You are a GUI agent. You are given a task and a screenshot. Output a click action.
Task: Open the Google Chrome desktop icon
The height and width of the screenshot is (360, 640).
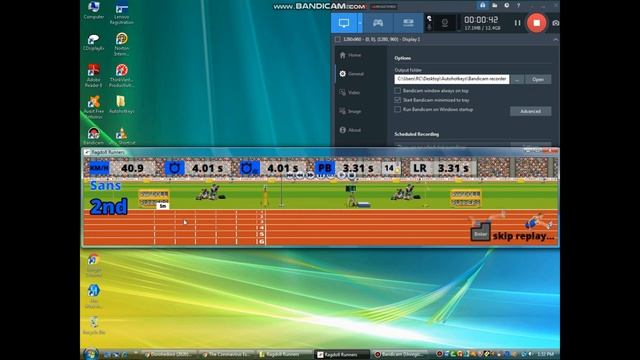pos(93,264)
